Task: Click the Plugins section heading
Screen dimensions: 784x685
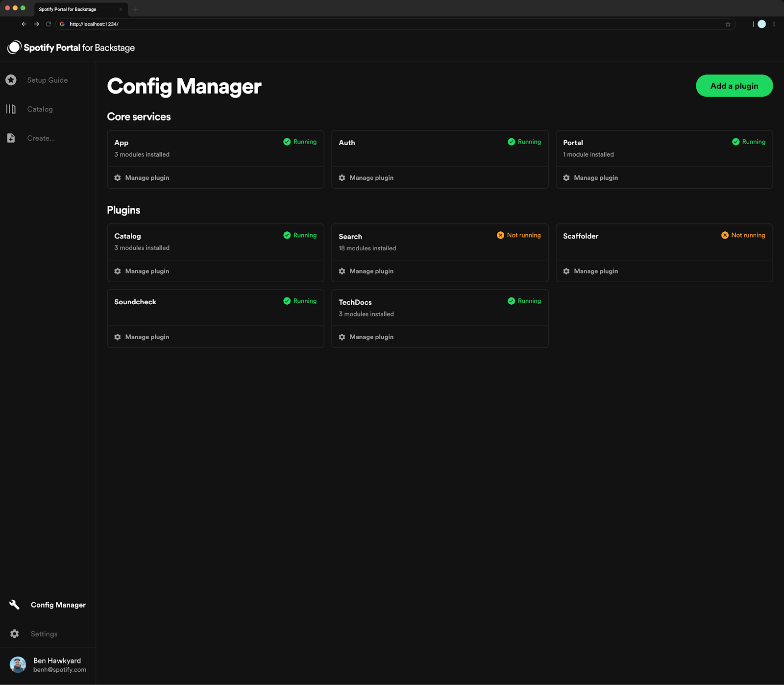Action: (x=123, y=210)
